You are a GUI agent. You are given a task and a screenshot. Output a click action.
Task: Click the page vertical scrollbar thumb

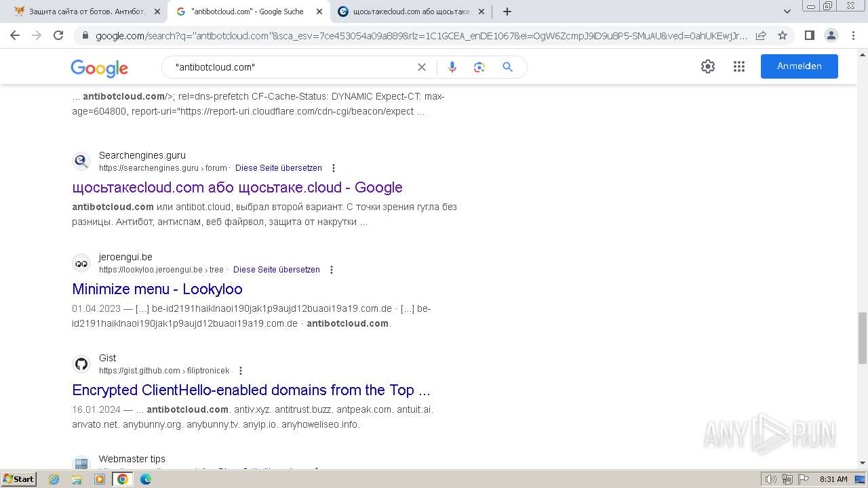point(862,338)
